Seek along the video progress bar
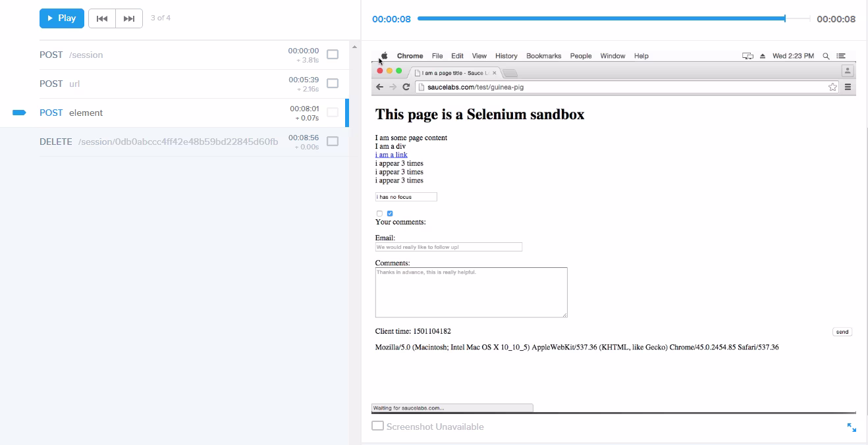This screenshot has width=868, height=445. 614,18
